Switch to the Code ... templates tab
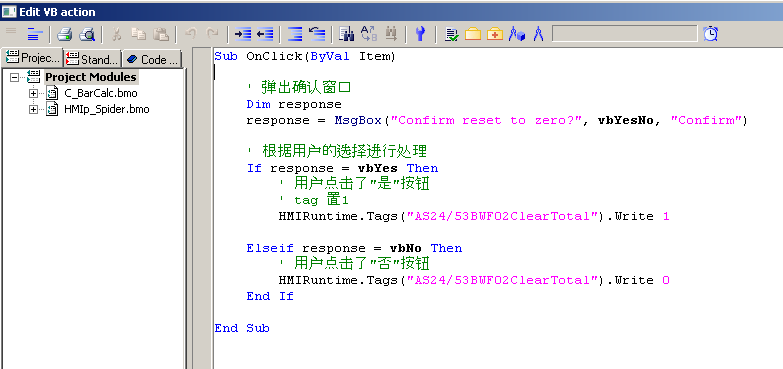The image size is (783, 369). 152,59
